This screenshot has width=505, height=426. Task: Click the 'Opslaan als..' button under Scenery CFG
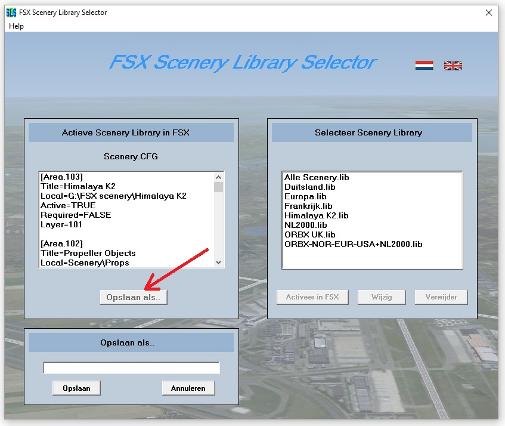[133, 297]
